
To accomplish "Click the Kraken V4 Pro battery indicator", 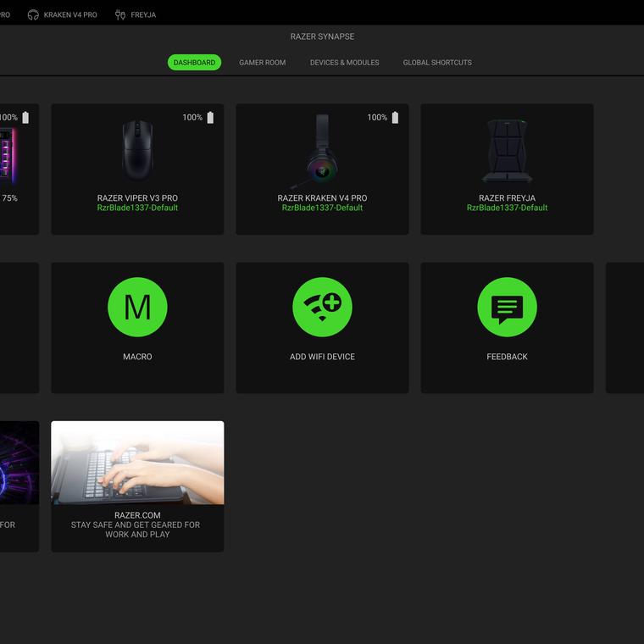I will 395,118.
